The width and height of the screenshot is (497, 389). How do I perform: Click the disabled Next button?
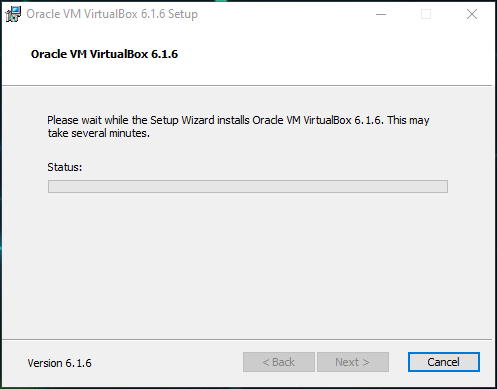click(x=353, y=362)
